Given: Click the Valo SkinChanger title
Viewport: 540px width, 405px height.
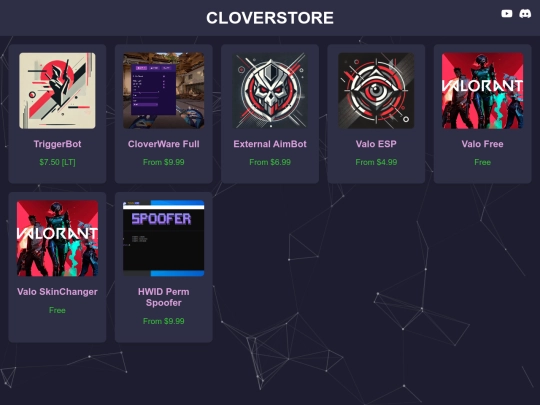Looking at the screenshot, I should click(57, 292).
